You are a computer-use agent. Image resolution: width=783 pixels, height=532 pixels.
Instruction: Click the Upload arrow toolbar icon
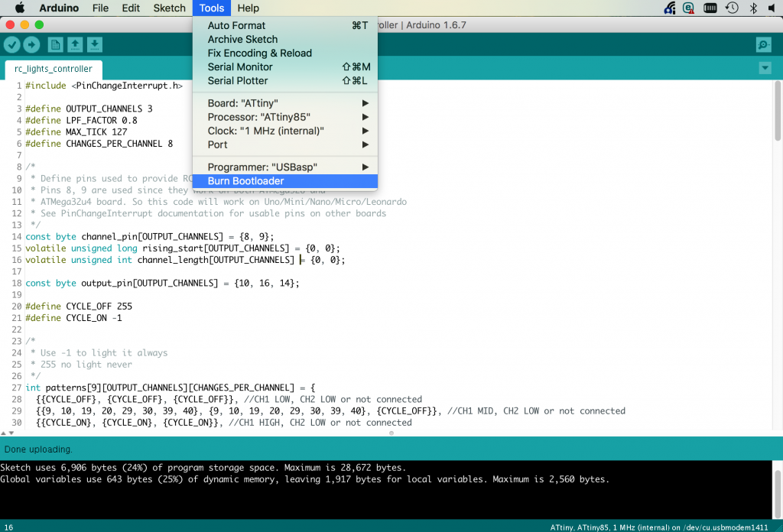pos(31,45)
